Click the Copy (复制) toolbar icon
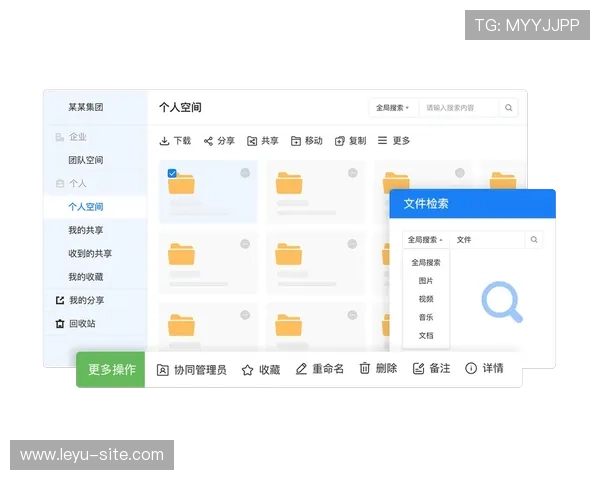 [x=339, y=141]
